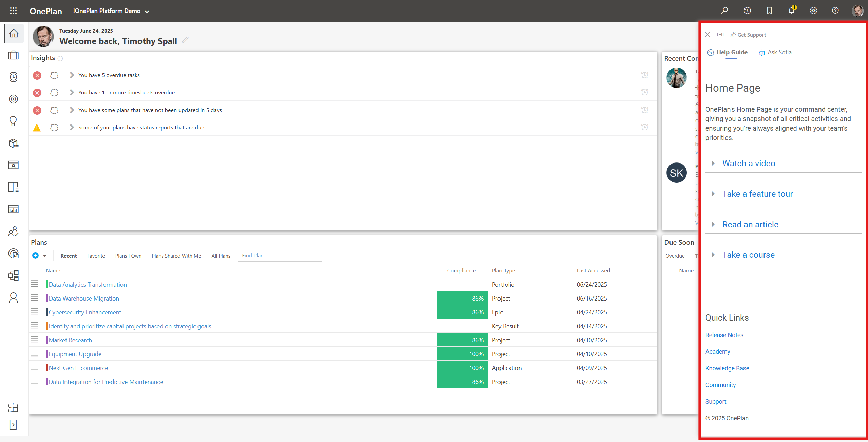Image resolution: width=868 pixels, height=442 pixels.
Task: Click Next-Gen E-commerce 100% compliance bar
Action: pos(462,368)
